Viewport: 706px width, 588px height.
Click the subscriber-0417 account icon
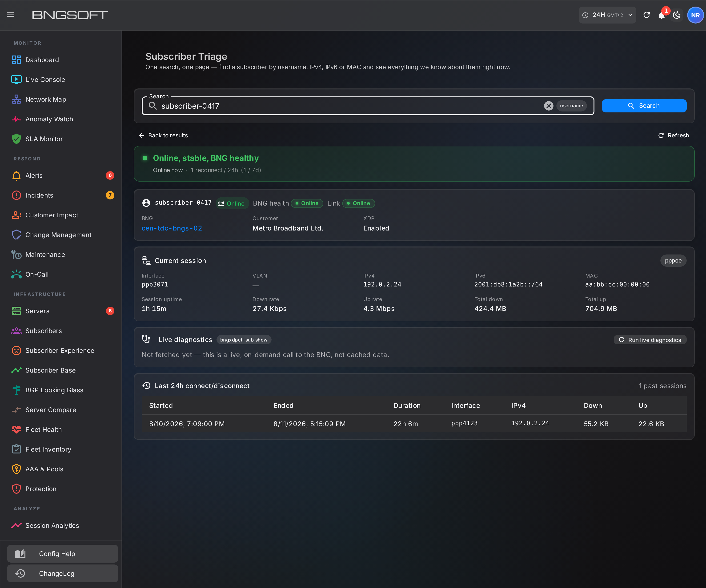click(146, 203)
